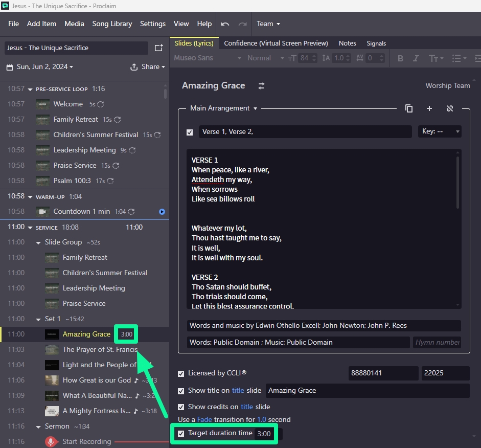Collapse the Slide Group

pos(38,243)
